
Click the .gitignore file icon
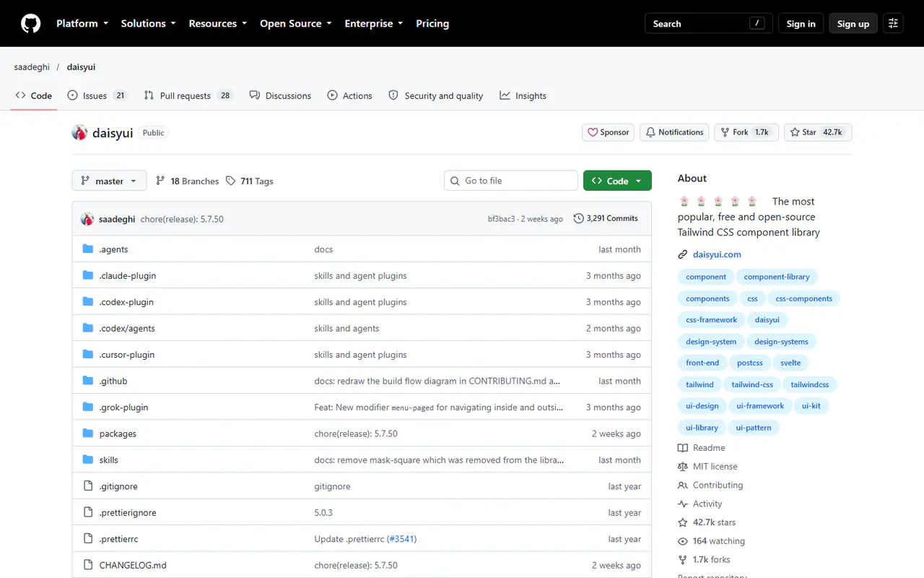88,486
